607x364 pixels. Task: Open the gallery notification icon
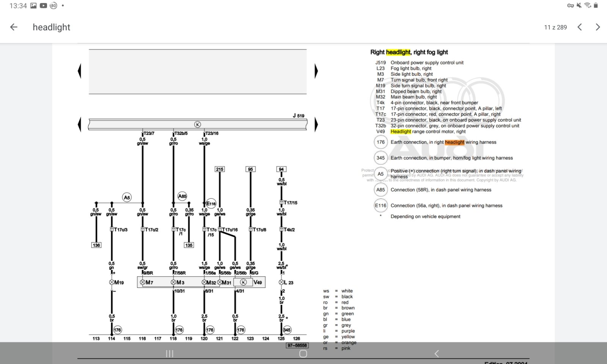pos(33,5)
